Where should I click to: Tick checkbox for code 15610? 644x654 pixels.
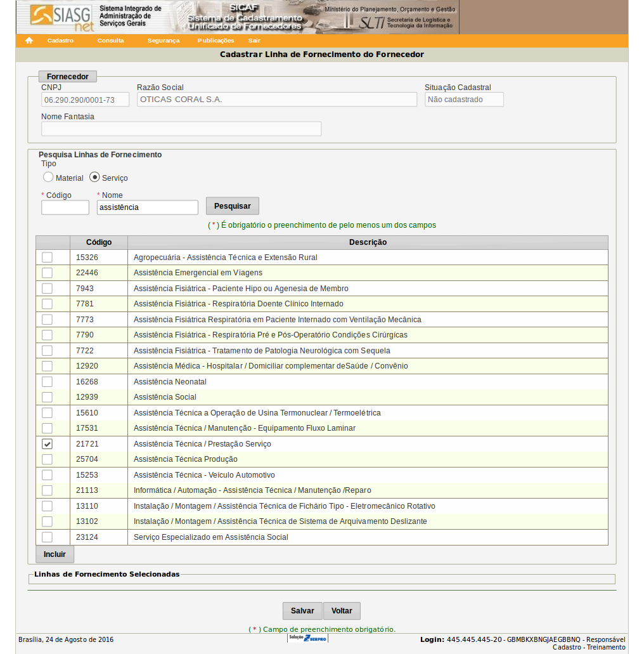pyautogui.click(x=47, y=412)
